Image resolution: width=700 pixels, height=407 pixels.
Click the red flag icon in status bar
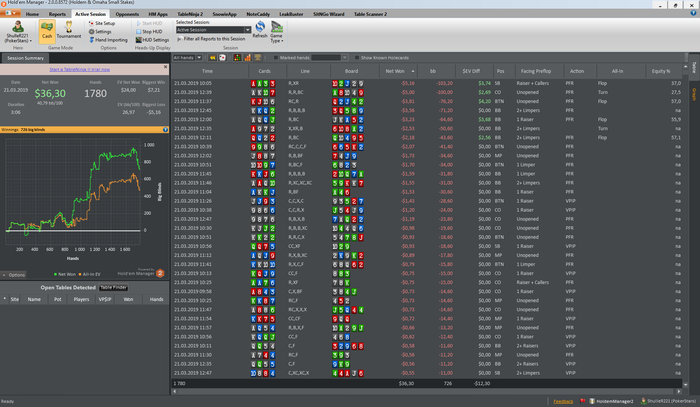pos(583,401)
